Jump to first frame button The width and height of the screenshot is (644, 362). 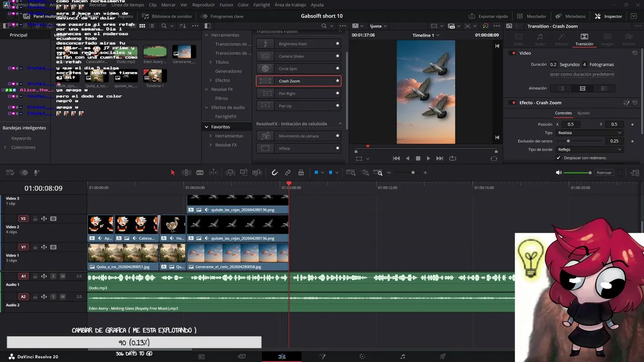(396, 158)
